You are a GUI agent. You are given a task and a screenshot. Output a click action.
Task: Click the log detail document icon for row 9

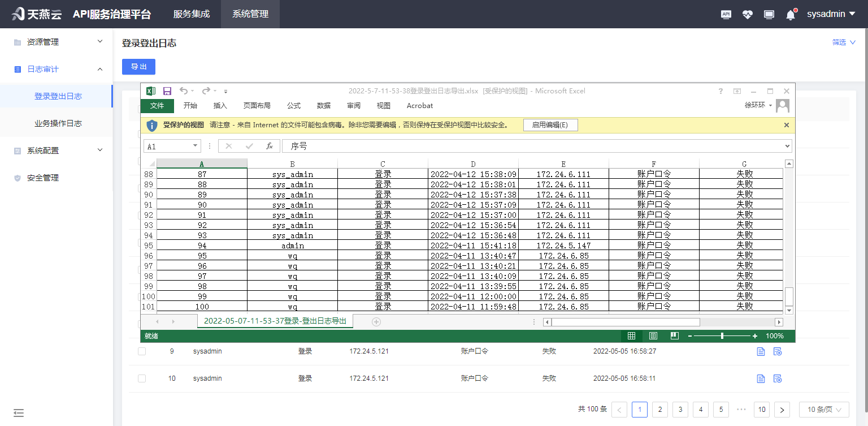click(760, 351)
